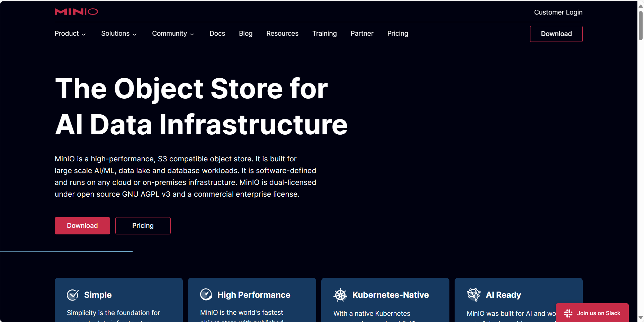This screenshot has width=644, height=322.
Task: Go to the Partner page
Action: pos(362,34)
